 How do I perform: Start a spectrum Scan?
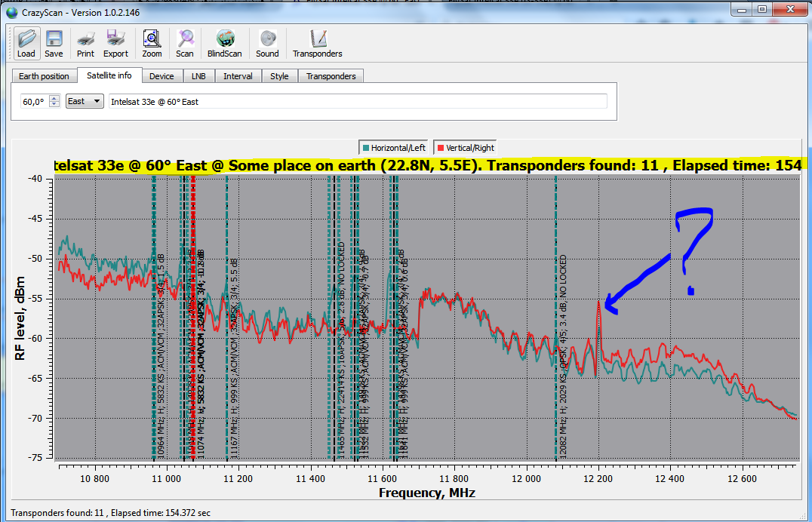(x=185, y=44)
